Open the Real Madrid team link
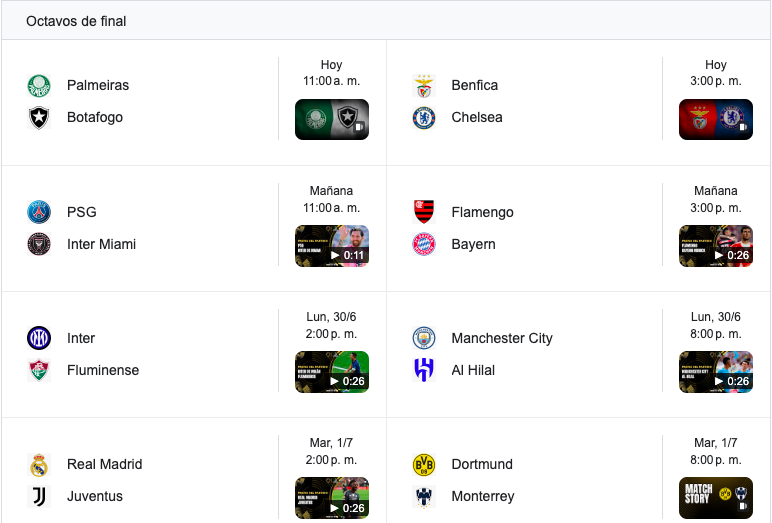The width and height of the screenshot is (772, 523). pos(105,464)
